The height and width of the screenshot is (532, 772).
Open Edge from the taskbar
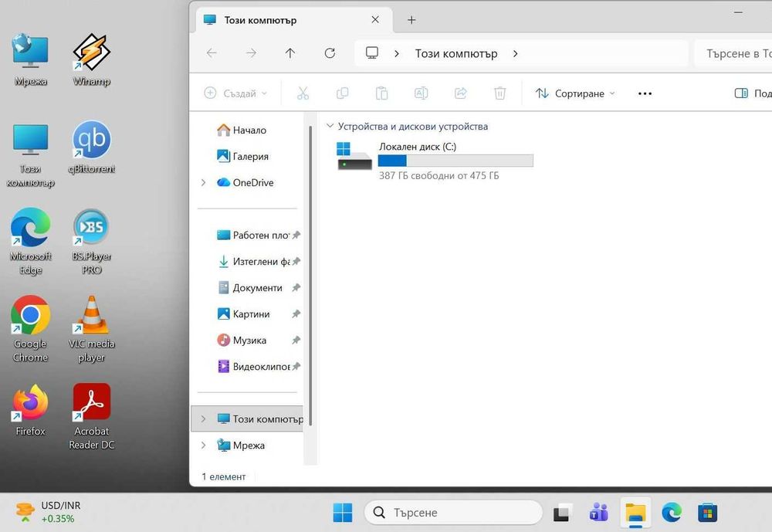point(672,513)
